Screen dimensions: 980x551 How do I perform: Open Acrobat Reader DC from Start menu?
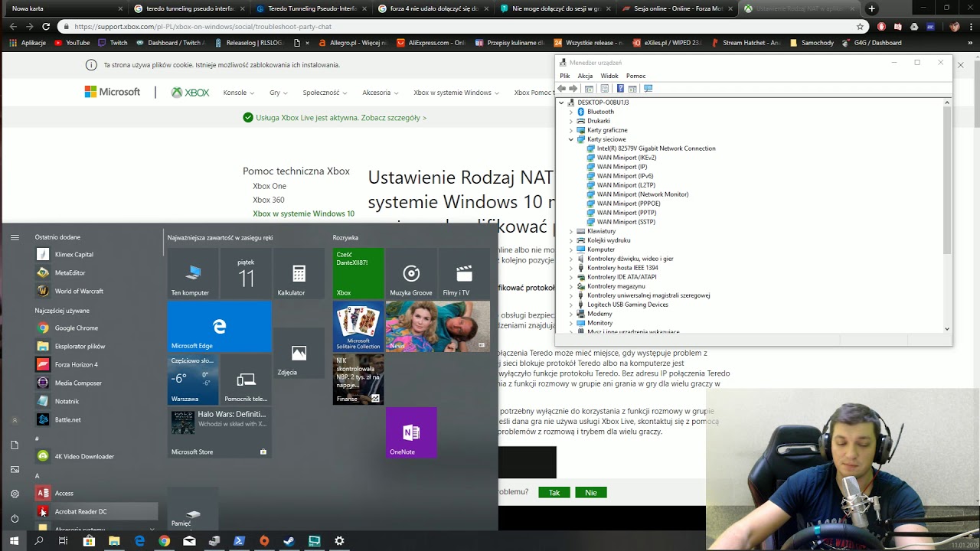[x=96, y=511]
